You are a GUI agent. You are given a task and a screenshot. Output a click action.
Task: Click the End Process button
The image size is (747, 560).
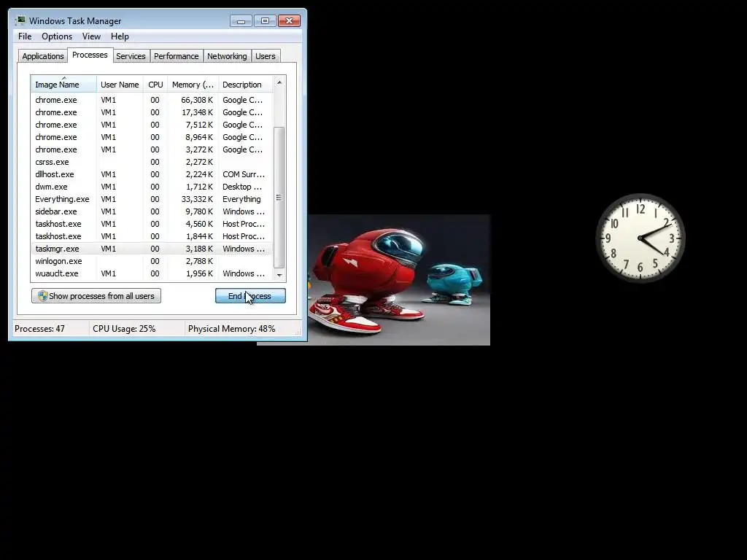[x=250, y=296]
